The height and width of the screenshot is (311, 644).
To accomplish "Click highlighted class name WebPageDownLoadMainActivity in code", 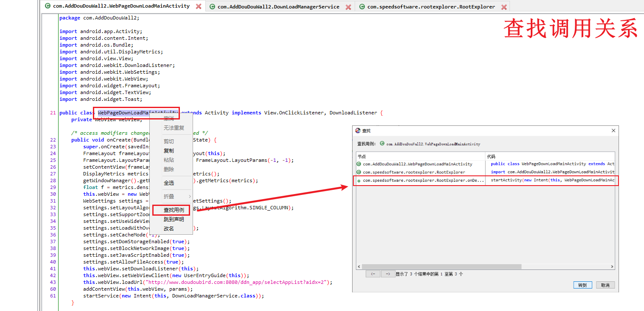I will (137, 113).
